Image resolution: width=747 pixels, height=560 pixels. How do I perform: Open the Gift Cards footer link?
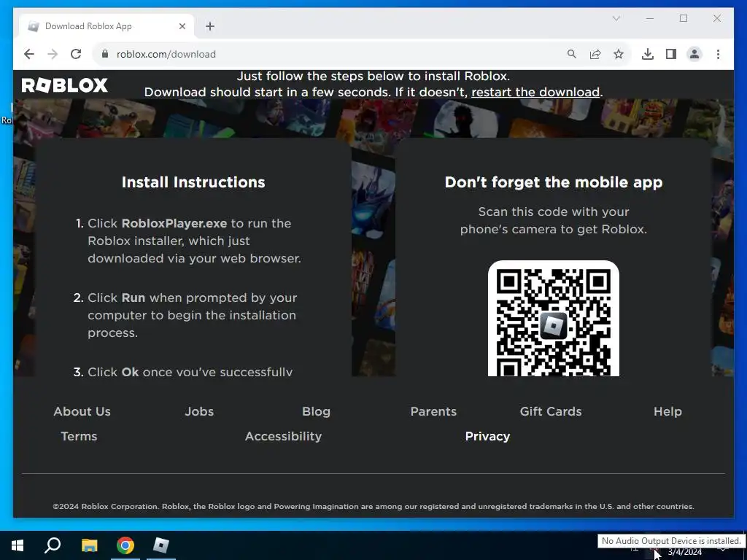click(551, 411)
